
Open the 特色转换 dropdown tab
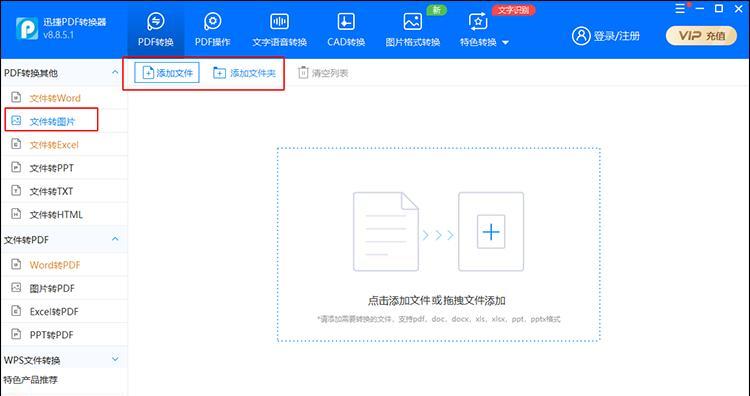[x=484, y=29]
